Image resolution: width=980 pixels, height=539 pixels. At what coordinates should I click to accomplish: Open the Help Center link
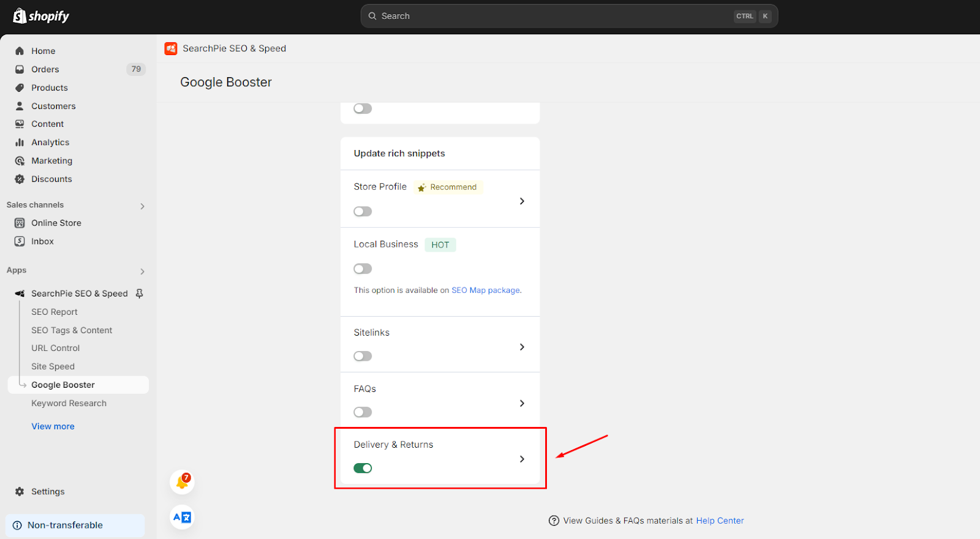click(720, 521)
